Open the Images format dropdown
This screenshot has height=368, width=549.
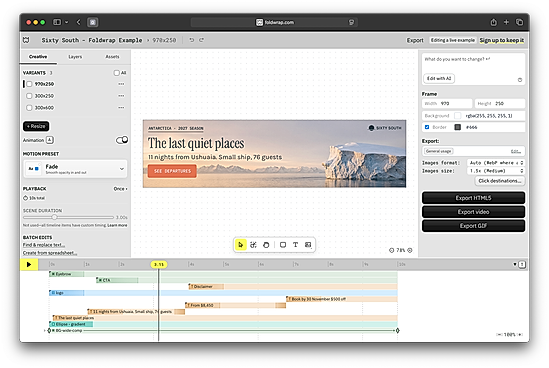496,163
